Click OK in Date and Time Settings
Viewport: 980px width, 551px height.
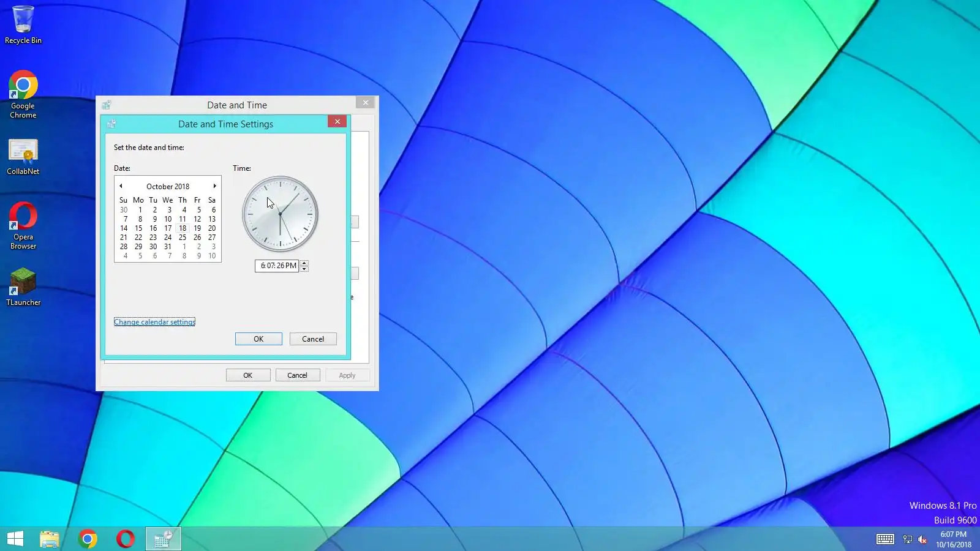tap(258, 339)
